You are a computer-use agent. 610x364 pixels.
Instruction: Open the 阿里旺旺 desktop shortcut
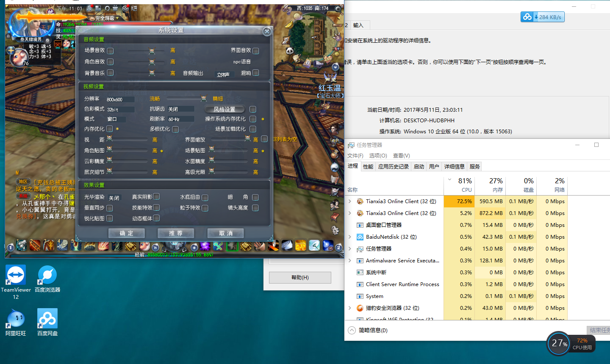16,323
